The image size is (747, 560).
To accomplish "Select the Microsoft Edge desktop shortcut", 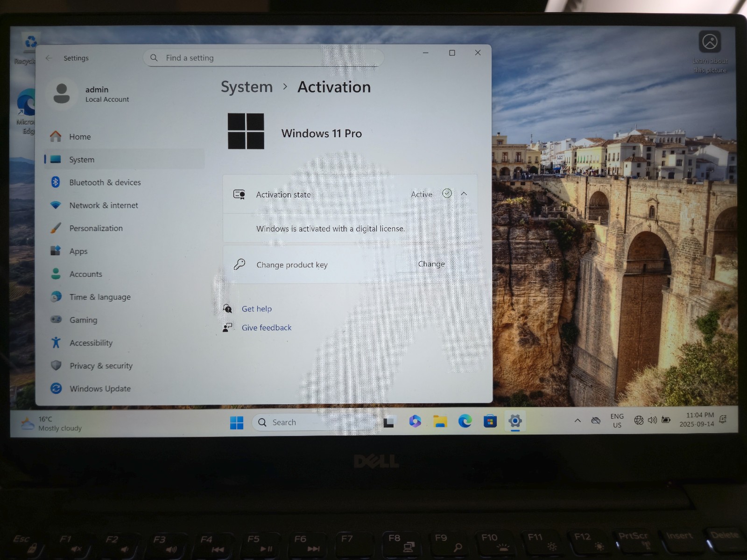I will (27, 112).
